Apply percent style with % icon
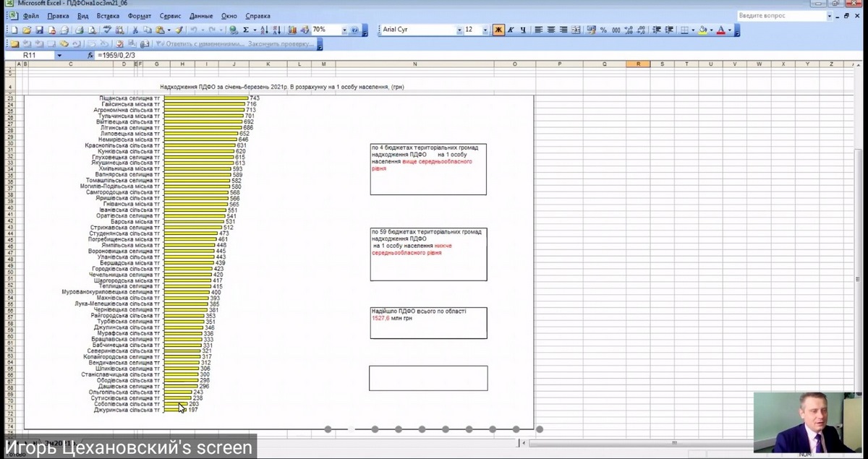The height and width of the screenshot is (459, 868). click(603, 30)
